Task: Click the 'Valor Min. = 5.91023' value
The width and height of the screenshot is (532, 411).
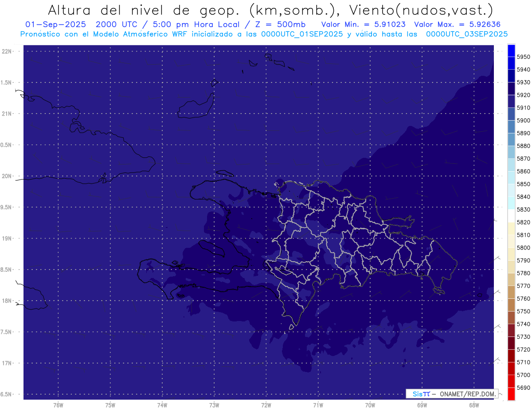Action: click(x=363, y=24)
